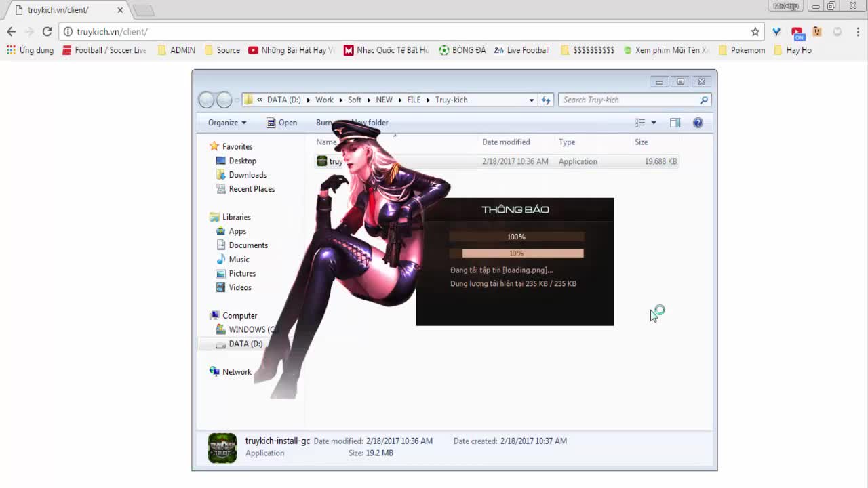
Task: Change the view with the view icon
Action: click(x=640, y=123)
